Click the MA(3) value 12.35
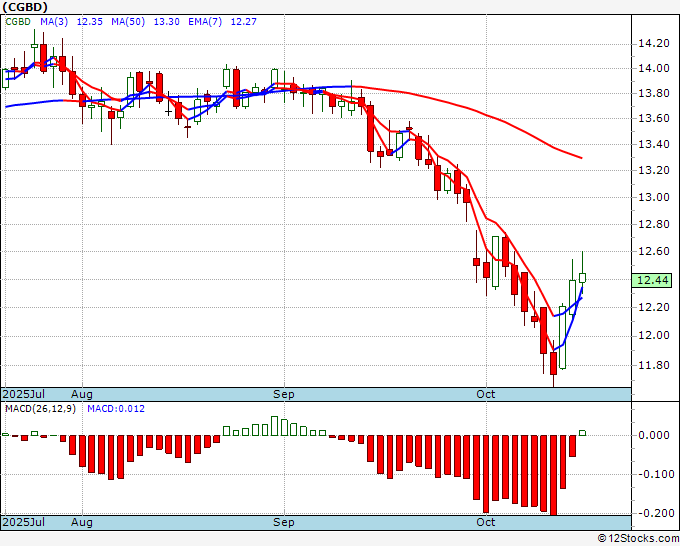 pos(89,22)
